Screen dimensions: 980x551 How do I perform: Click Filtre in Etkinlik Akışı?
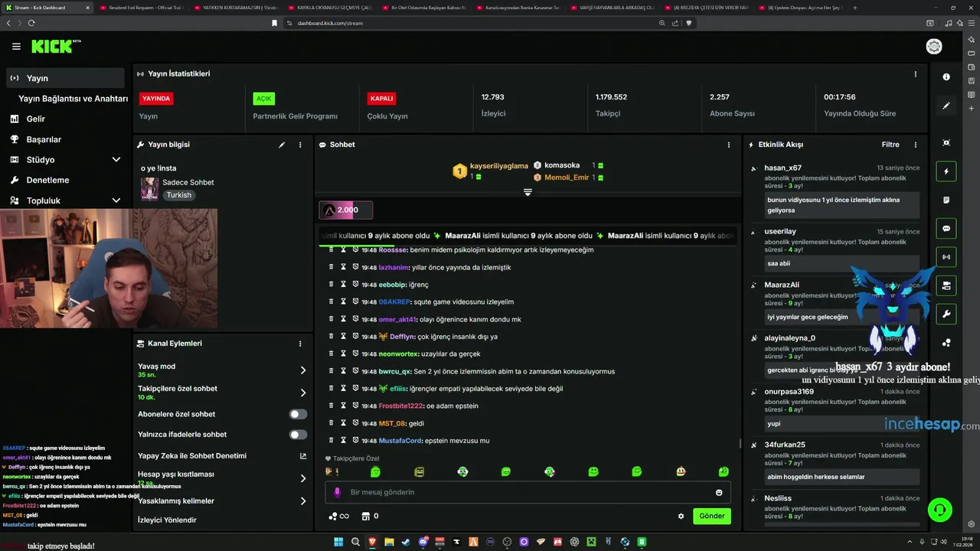(x=890, y=145)
